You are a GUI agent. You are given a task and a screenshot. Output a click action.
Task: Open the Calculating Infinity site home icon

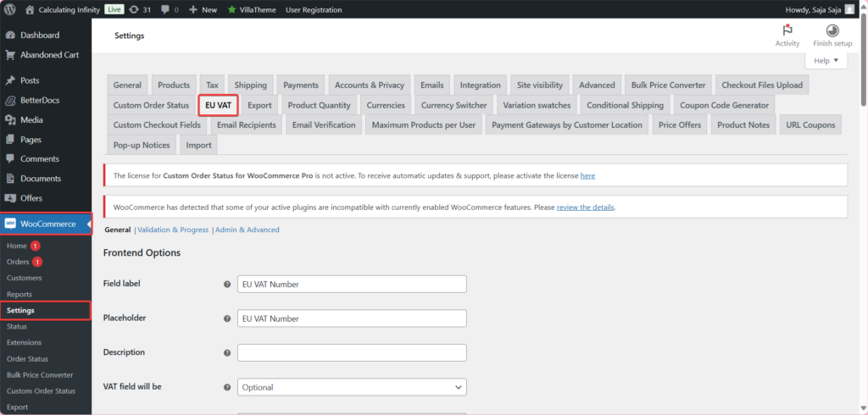tap(30, 9)
